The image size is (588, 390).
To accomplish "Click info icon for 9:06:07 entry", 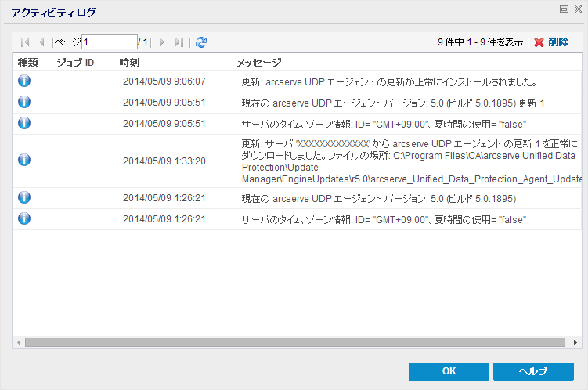I will [x=24, y=81].
